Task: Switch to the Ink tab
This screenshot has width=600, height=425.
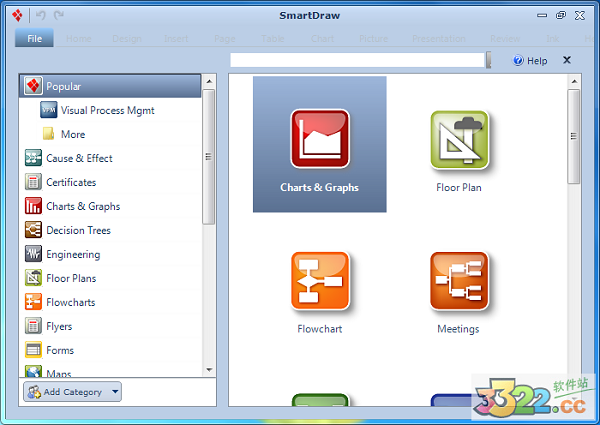Action: pyautogui.click(x=553, y=39)
